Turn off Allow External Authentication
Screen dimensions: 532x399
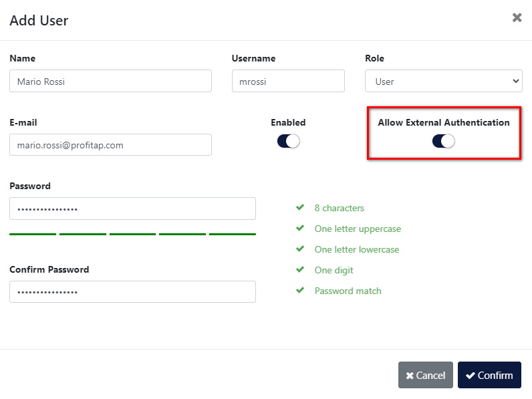click(x=443, y=140)
